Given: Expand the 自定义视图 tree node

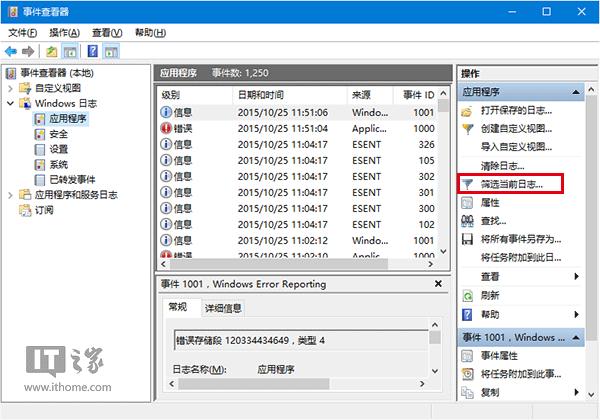Looking at the screenshot, I should coord(10,88).
